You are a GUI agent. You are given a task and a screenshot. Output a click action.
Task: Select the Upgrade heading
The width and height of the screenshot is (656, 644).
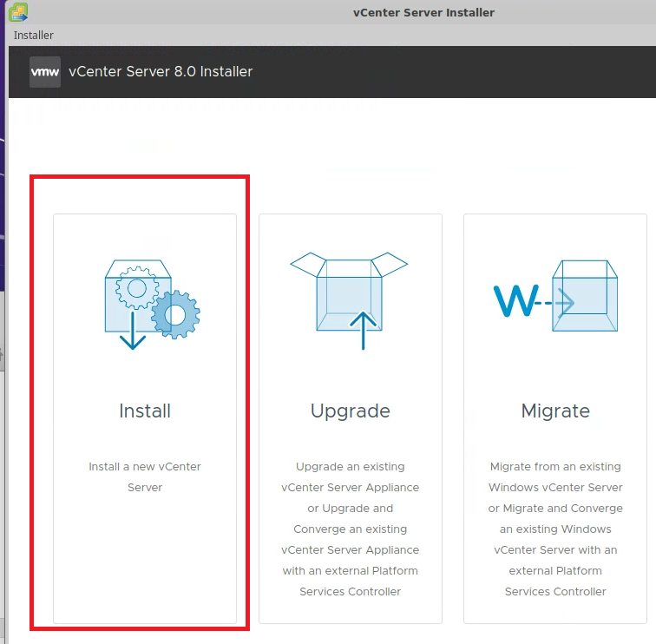coord(351,411)
